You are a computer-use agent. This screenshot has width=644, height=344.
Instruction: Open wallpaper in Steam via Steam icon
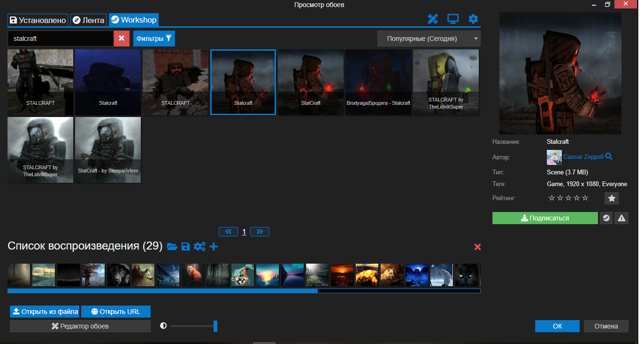coord(606,218)
